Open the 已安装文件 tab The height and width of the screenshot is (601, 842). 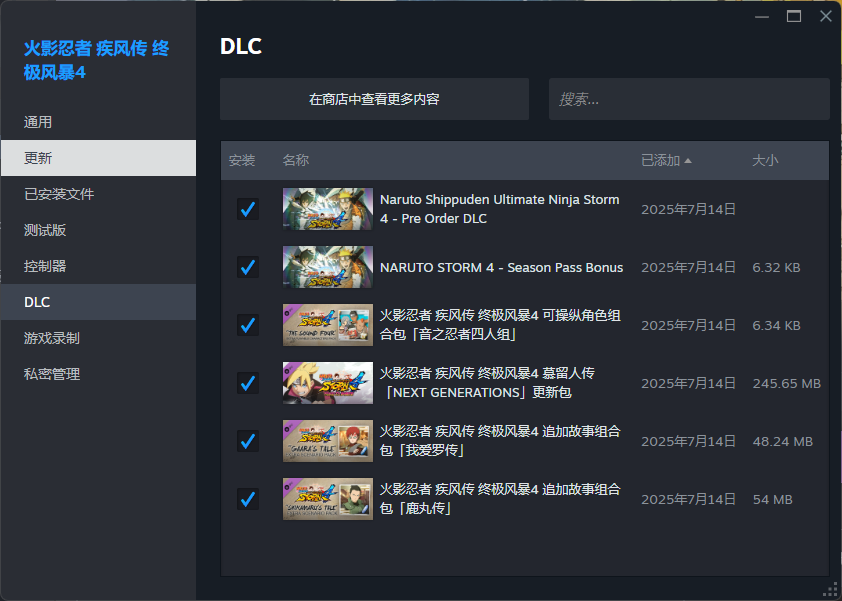coord(98,194)
